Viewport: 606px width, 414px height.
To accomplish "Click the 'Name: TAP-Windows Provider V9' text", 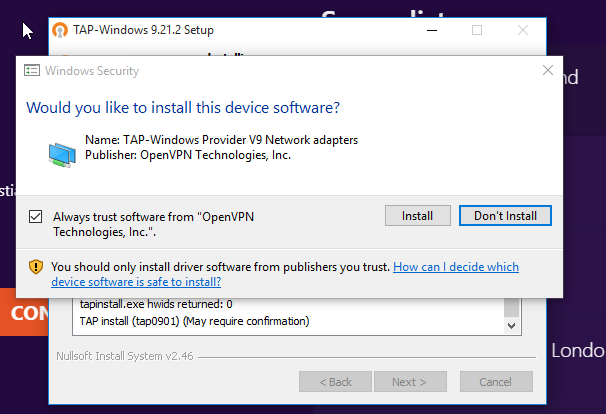I will (x=221, y=140).
